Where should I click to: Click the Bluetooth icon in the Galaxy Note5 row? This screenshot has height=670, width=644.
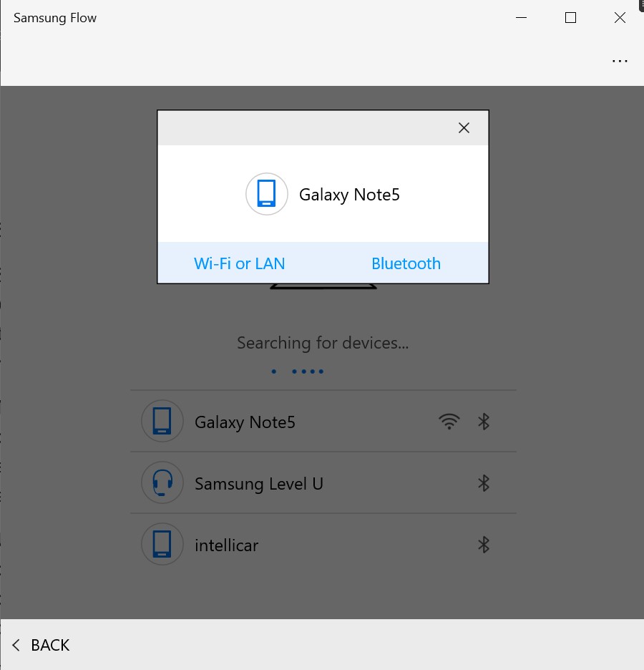(x=484, y=422)
